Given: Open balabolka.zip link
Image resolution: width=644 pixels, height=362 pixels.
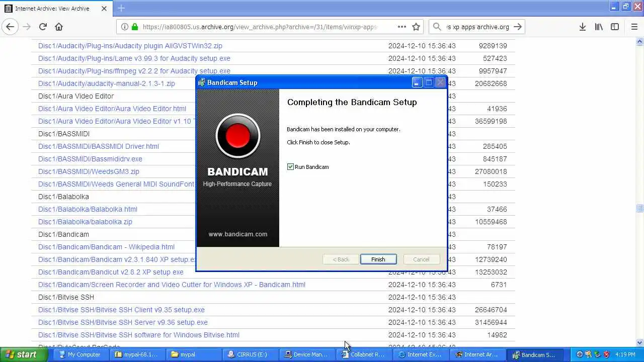Looking at the screenshot, I should click(x=85, y=222).
